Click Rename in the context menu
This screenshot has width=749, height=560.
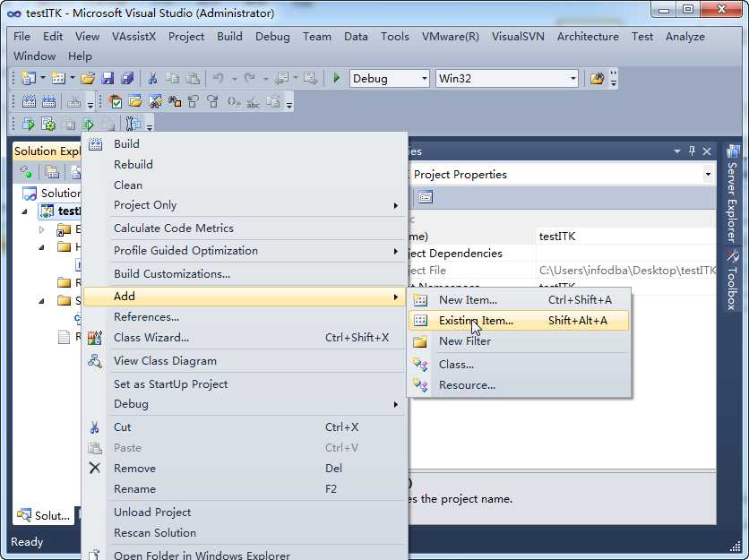click(245, 489)
